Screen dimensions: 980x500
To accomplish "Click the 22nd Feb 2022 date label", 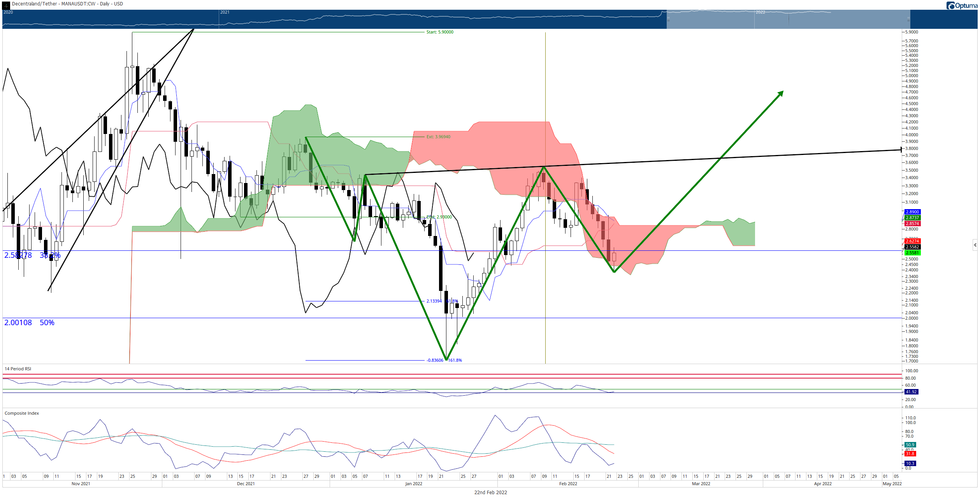I will [490, 492].
